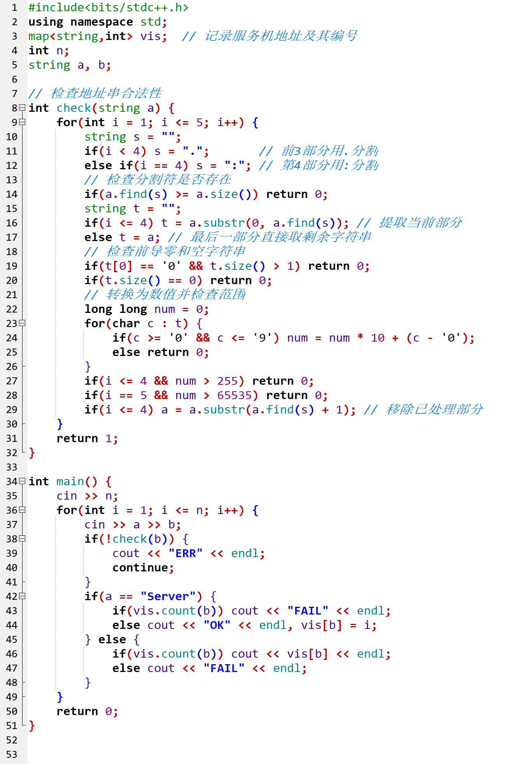
Task: Collapse the main function fold at line 34
Action: click(x=22, y=481)
